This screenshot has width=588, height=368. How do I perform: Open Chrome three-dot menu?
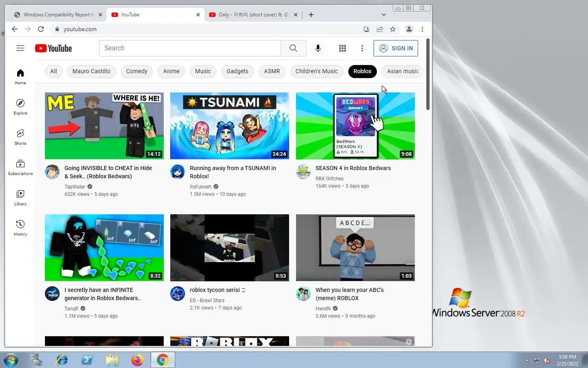pyautogui.click(x=422, y=29)
